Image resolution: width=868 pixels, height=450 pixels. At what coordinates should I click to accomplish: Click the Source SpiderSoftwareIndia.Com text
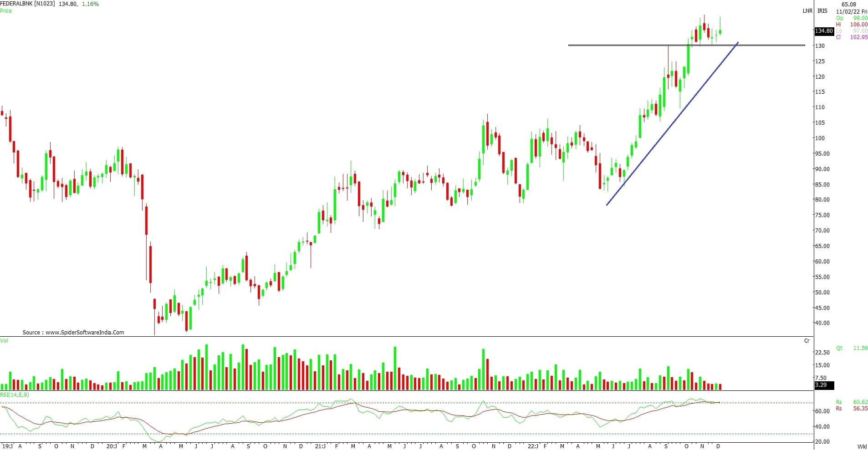pyautogui.click(x=73, y=332)
